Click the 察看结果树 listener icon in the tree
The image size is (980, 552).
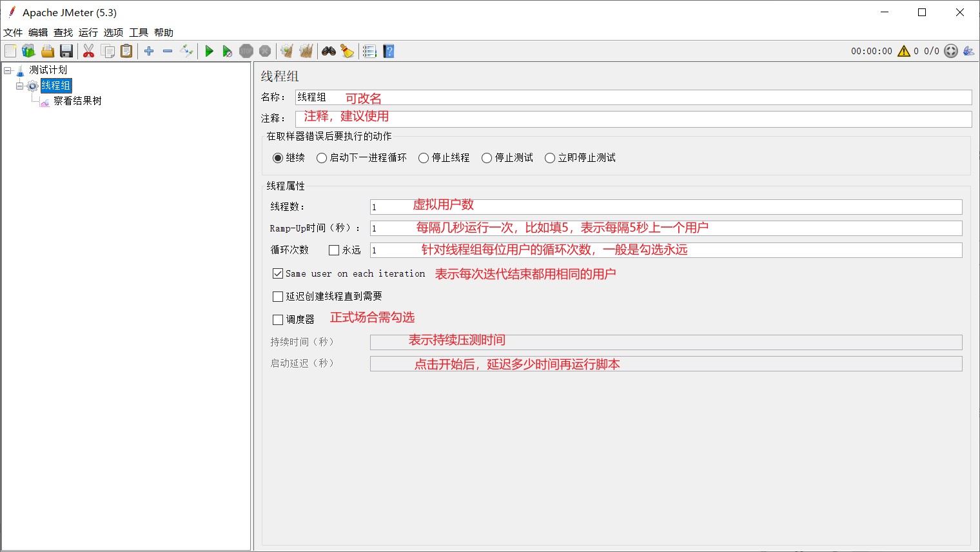point(45,101)
